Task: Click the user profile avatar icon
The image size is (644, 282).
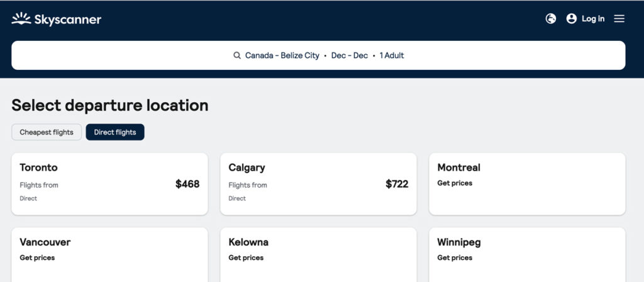Action: coord(571,18)
